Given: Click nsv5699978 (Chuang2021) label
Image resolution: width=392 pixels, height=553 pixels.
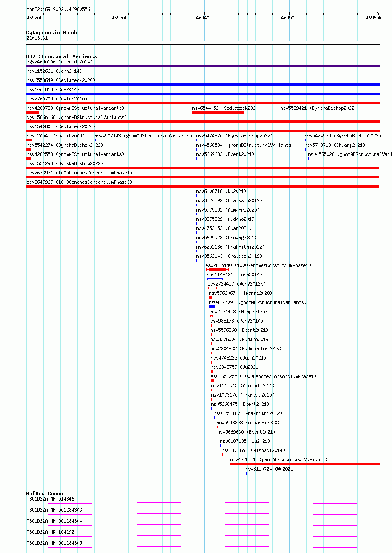Looking at the screenshot, I should (226, 238).
